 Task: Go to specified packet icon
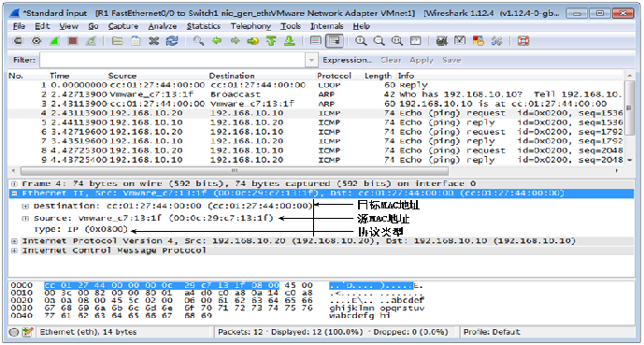click(x=253, y=40)
